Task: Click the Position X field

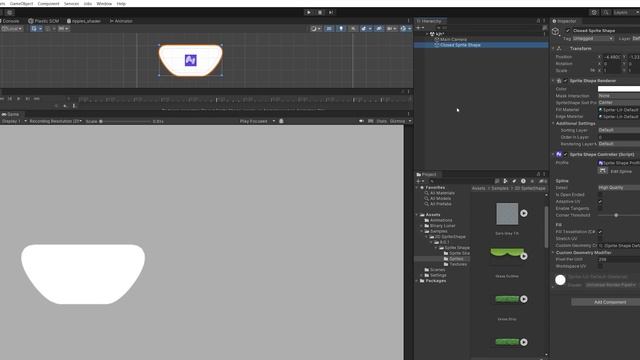Action: (x=612, y=57)
